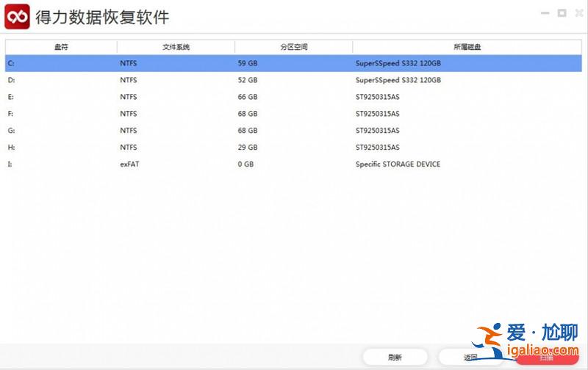Click ST9250315AS in the G: row
The image size is (588, 370).
coord(378,131)
